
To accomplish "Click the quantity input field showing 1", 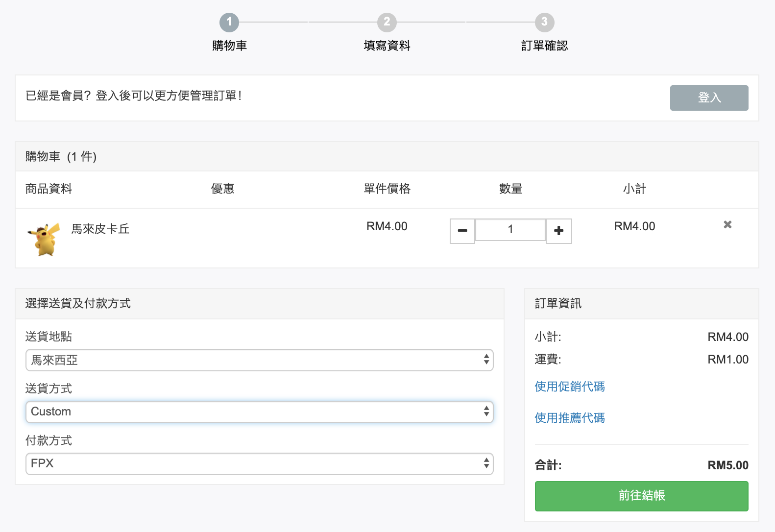I will 510,229.
